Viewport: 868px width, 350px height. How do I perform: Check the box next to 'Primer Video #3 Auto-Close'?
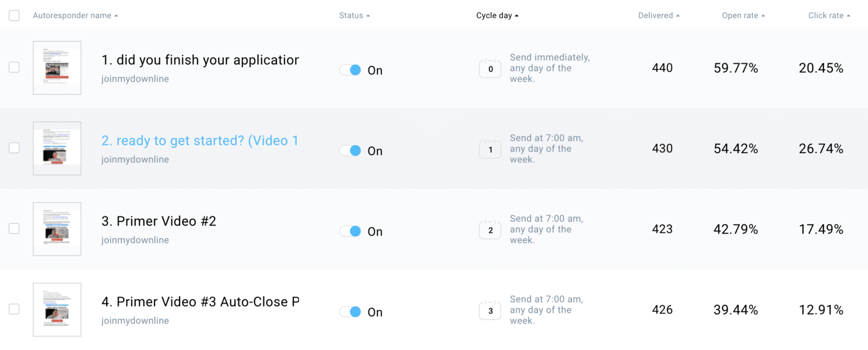click(14, 309)
